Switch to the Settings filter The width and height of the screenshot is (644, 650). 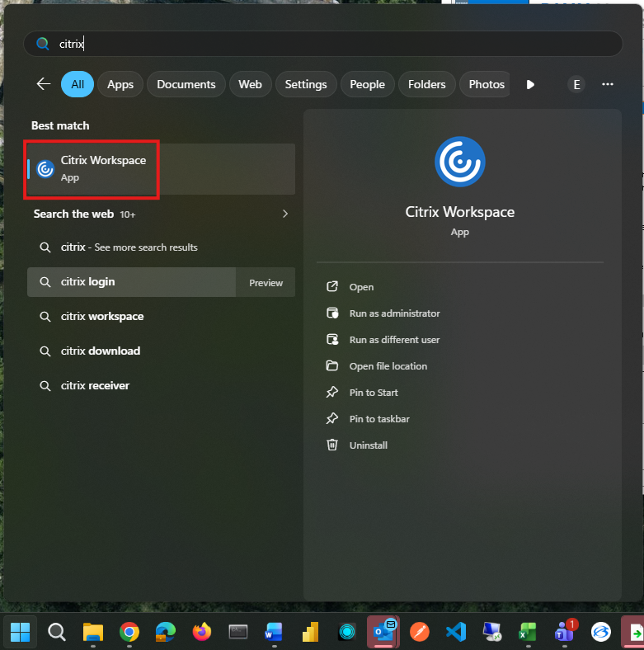(x=306, y=85)
